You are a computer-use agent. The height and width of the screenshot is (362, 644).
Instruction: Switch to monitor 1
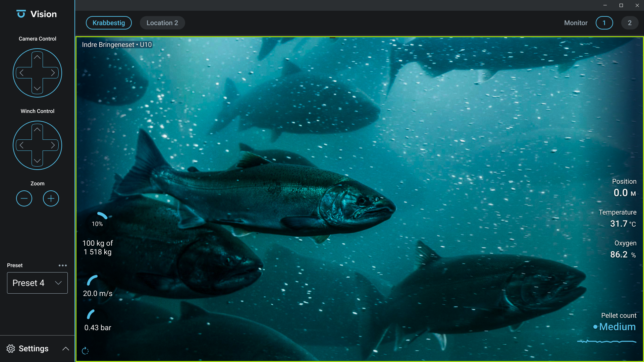pos(604,23)
